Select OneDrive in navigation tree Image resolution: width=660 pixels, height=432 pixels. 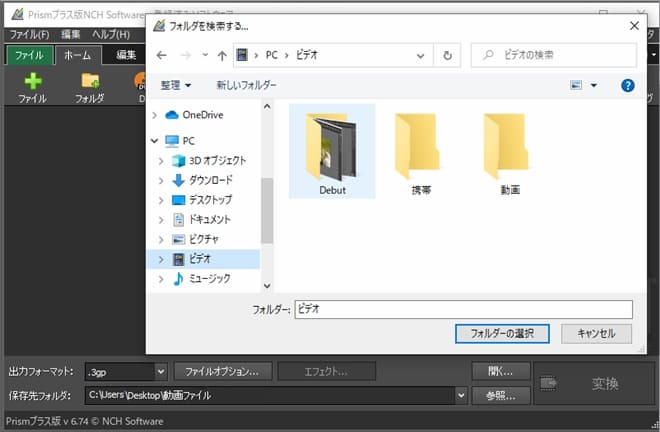pyautogui.click(x=202, y=115)
